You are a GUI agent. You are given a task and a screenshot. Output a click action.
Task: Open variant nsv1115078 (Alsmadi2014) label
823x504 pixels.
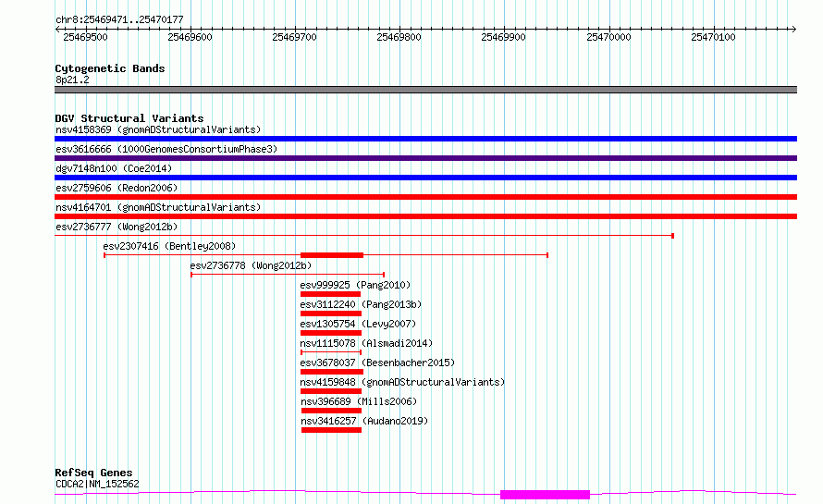366,343
